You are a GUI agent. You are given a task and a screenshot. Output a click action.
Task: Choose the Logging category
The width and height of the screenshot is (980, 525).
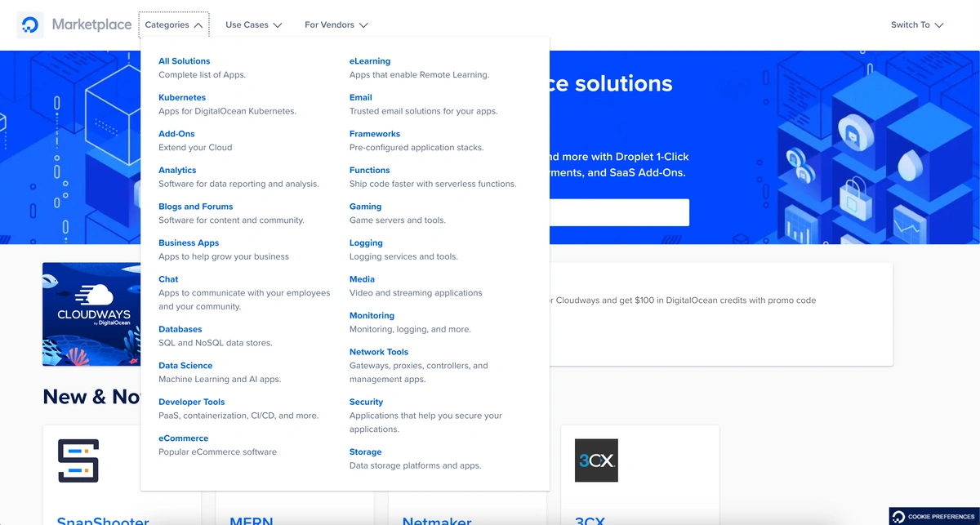point(366,242)
